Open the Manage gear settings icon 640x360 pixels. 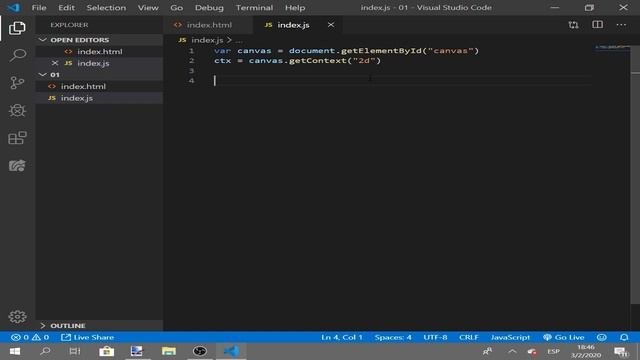pos(17,317)
